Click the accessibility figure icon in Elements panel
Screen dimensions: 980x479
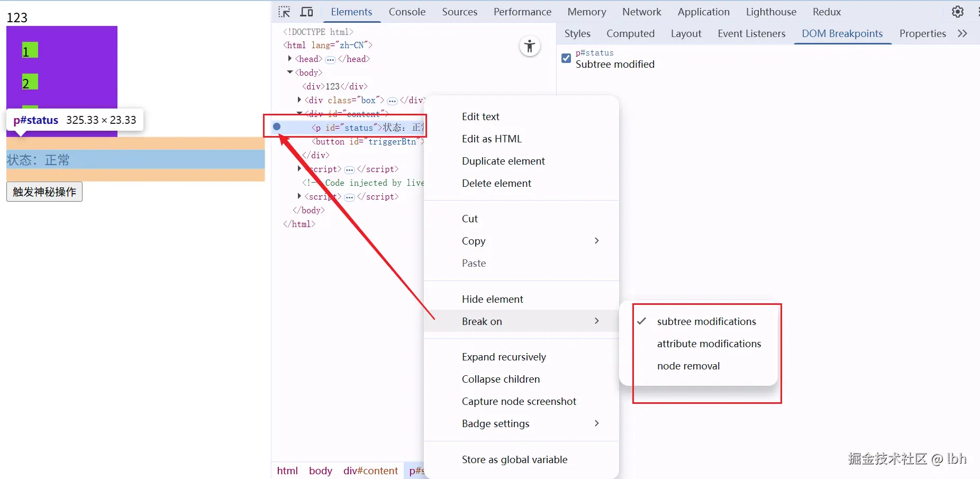(x=530, y=47)
